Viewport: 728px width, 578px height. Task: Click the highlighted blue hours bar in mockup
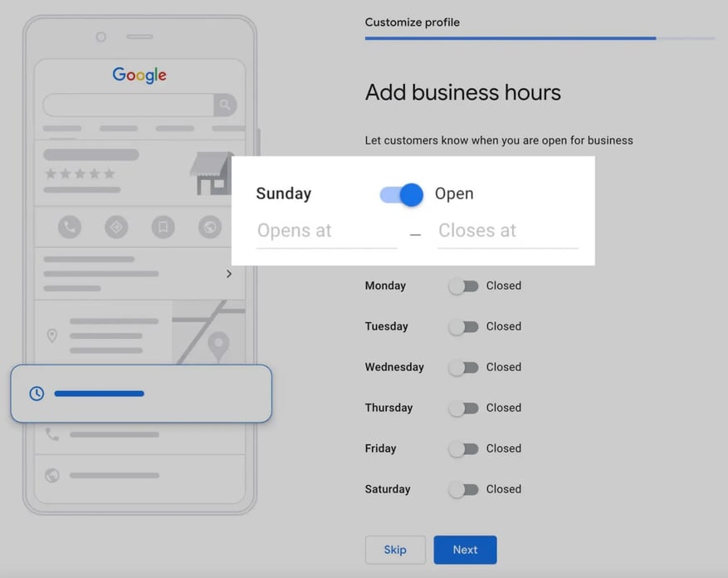(x=100, y=394)
